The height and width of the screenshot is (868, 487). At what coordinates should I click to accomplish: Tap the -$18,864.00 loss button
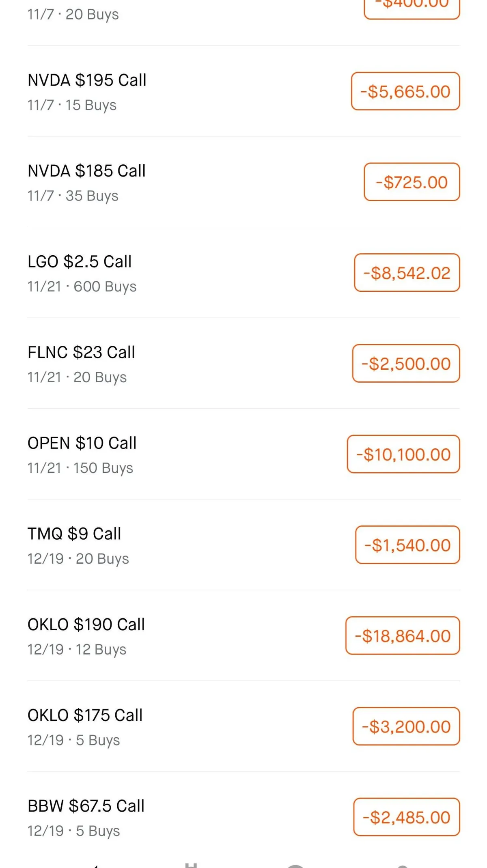pos(402,635)
